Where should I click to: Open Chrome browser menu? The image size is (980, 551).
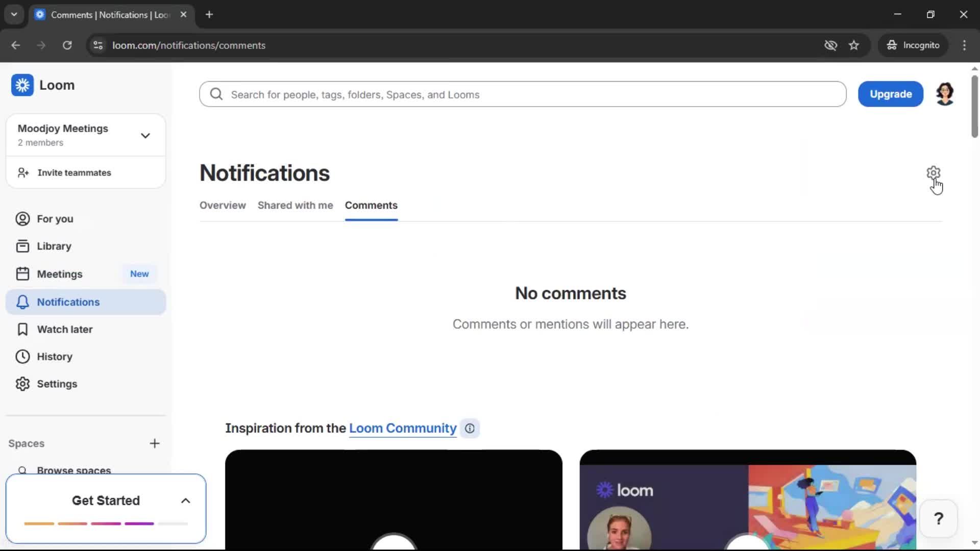(965, 45)
